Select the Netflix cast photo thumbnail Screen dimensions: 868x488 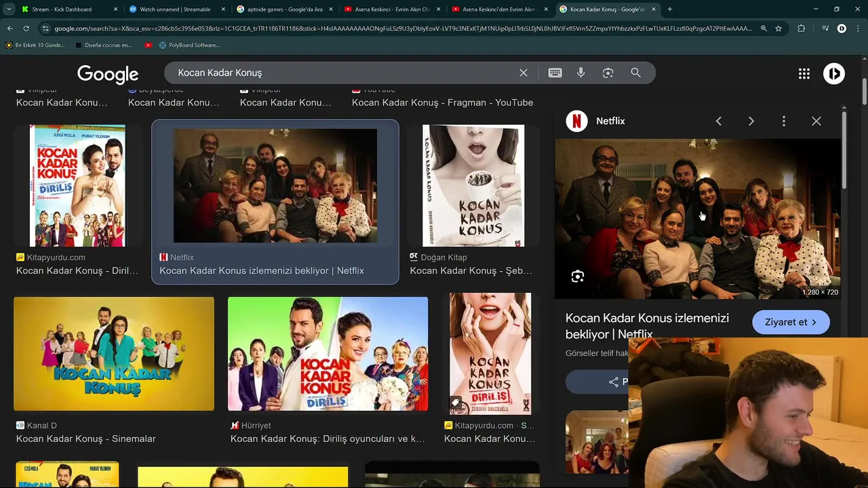tap(275, 186)
